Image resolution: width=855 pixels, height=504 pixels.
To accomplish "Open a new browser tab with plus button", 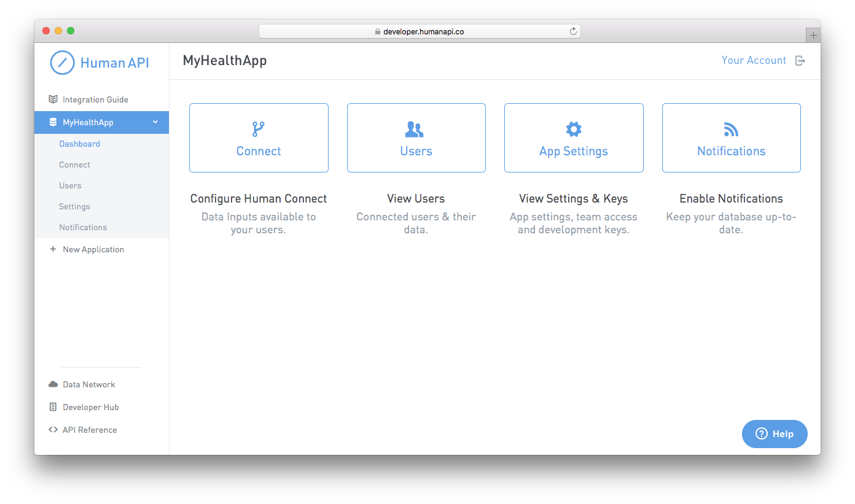I will pos(813,35).
